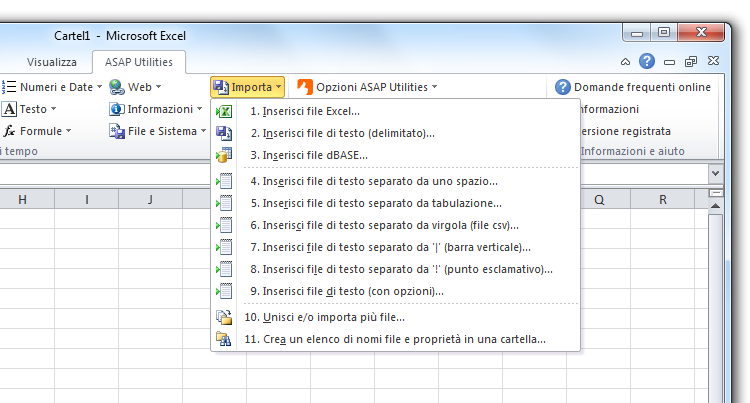The height and width of the screenshot is (403, 750).
Task: Minimize the ribbon with the caret icon
Action: tap(625, 62)
